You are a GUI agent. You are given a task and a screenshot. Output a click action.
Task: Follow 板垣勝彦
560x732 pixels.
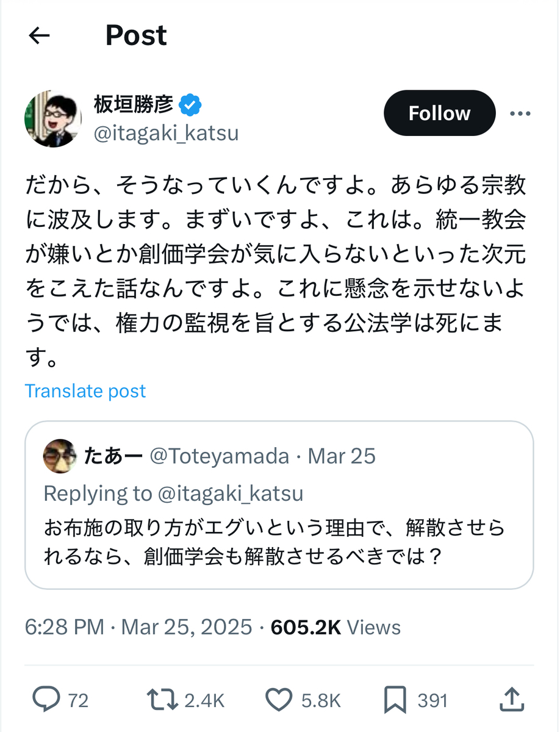click(439, 113)
